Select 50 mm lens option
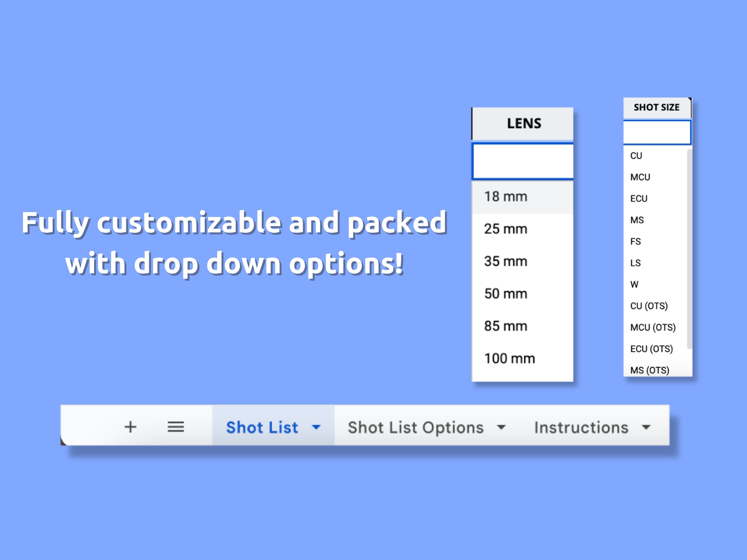The height and width of the screenshot is (560, 747). click(x=505, y=293)
